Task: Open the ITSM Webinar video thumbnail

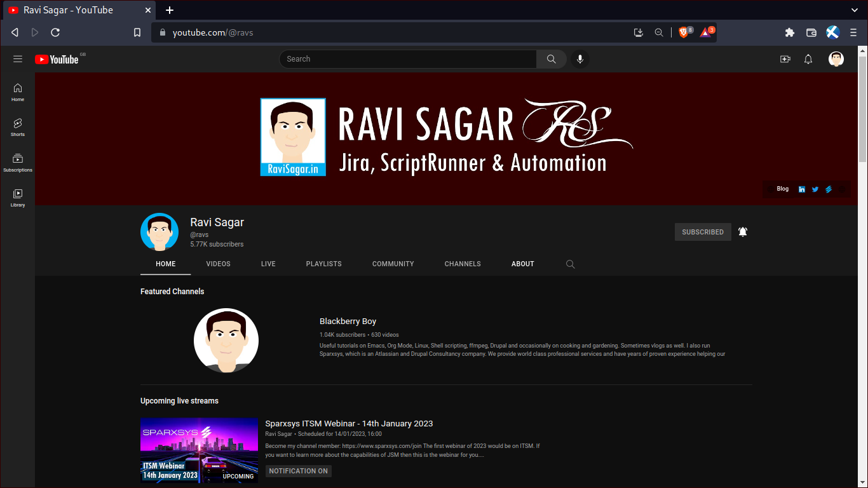Action: (199, 451)
